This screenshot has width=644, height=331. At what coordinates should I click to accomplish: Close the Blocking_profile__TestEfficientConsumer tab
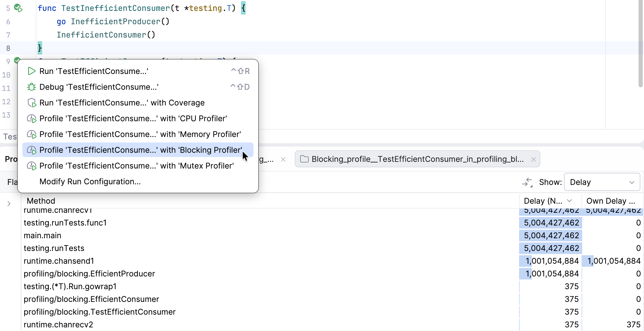(533, 159)
